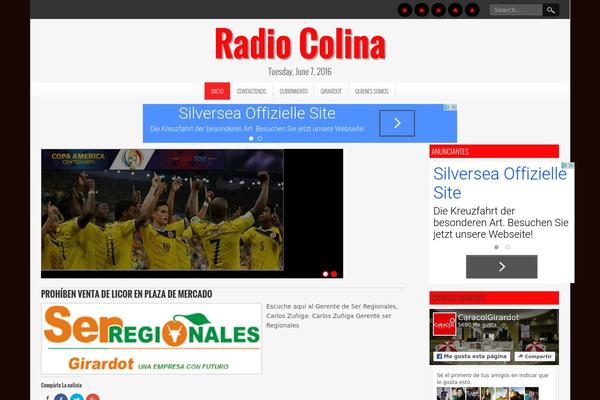Click the 'Tuesday, June 7, 2016' date text
The width and height of the screenshot is (600, 400).
pyautogui.click(x=300, y=72)
